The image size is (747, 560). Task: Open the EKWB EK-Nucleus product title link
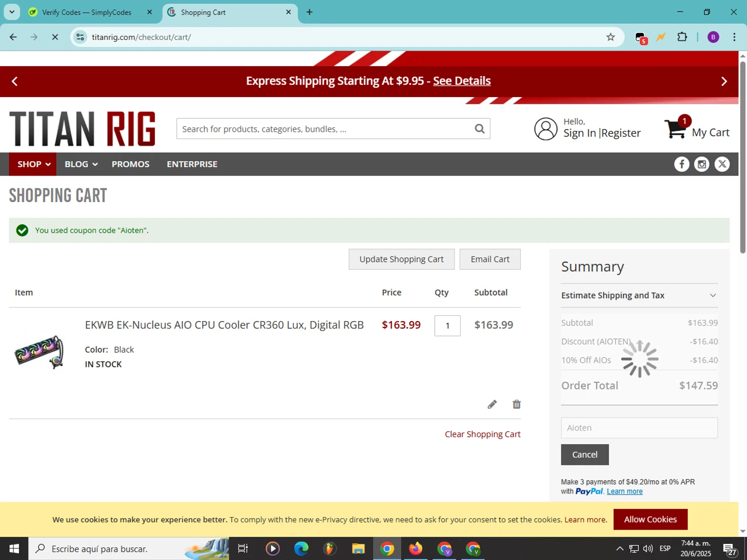coord(224,325)
